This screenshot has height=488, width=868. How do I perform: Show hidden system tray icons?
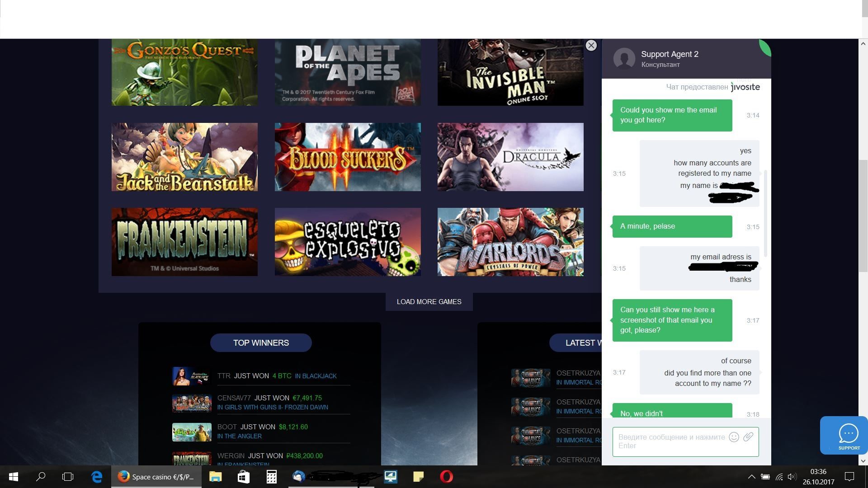(x=751, y=477)
